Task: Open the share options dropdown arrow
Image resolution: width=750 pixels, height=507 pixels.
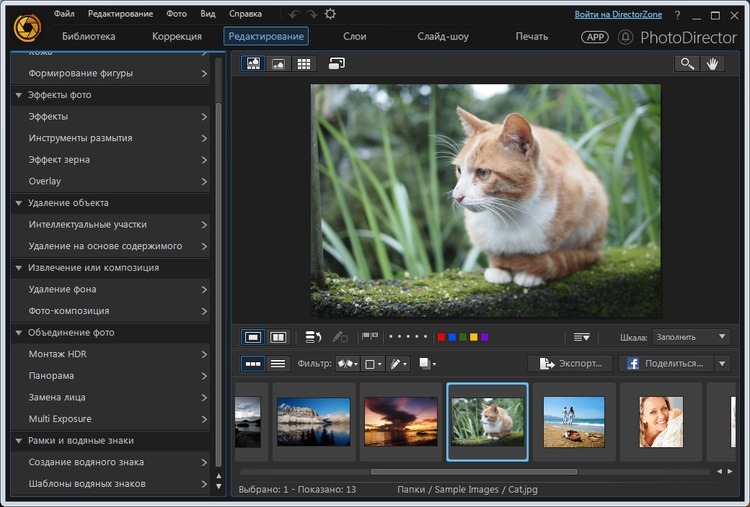Action: point(722,364)
